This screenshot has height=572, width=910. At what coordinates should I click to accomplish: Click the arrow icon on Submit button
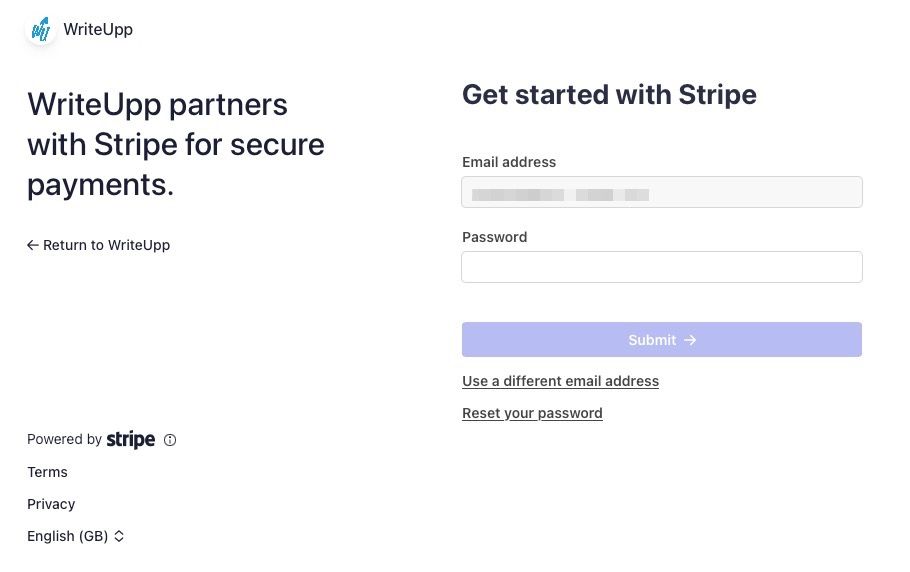(x=690, y=340)
